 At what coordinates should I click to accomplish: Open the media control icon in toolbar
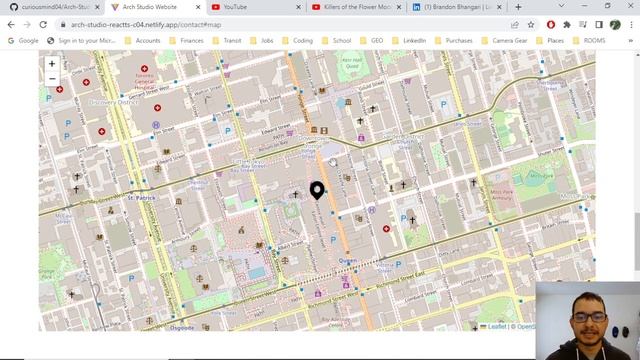582,25
